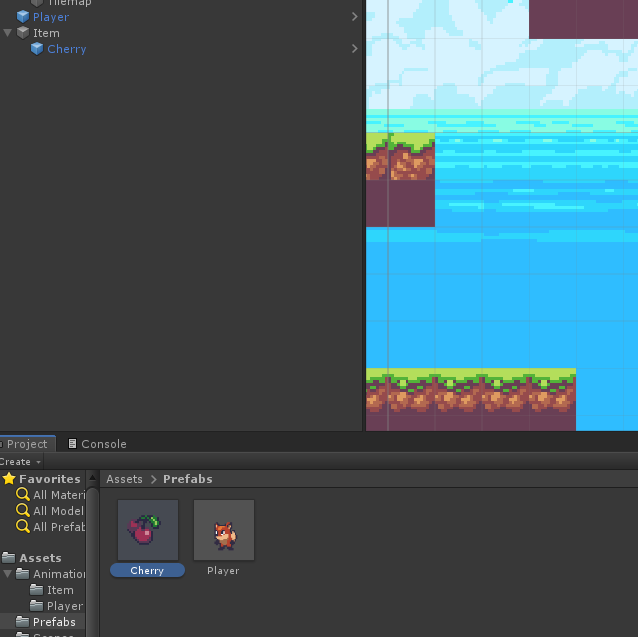Select the Item object in the hierarchy

click(x=46, y=33)
